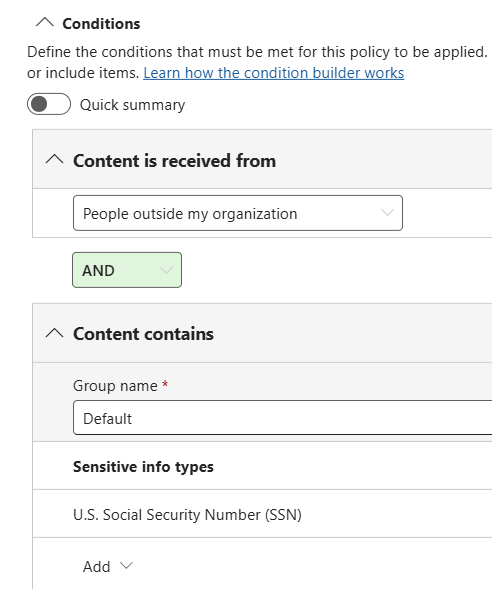Screen dimensions: 492x589
Task: Click the arrow icon in the AND operator box
Action: (166, 270)
